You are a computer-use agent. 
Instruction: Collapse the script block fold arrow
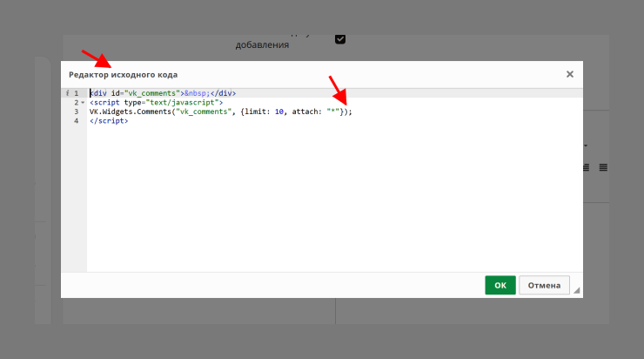pos(83,103)
